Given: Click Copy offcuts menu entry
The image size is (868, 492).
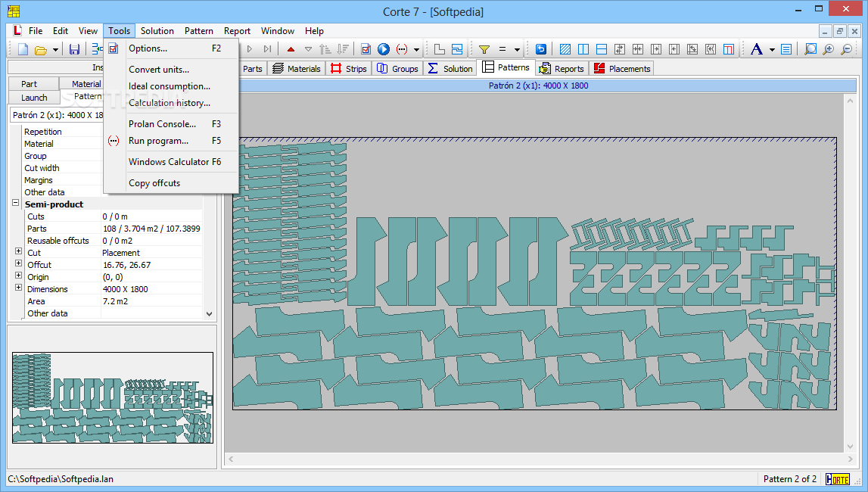Looking at the screenshot, I should click(171, 183).
